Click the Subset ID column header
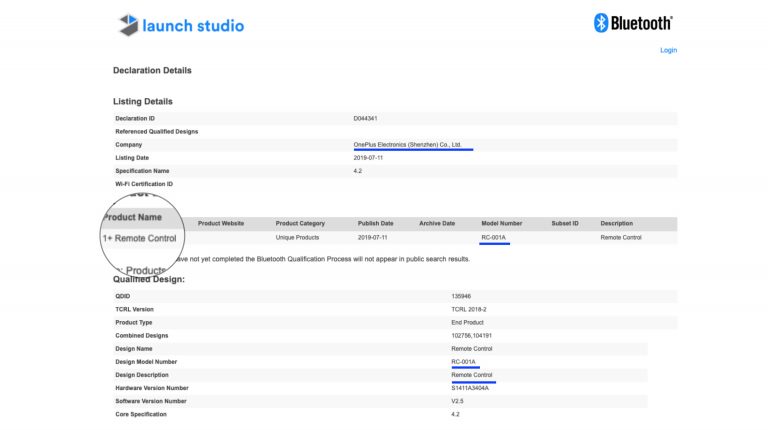768x430 pixels. [565, 223]
